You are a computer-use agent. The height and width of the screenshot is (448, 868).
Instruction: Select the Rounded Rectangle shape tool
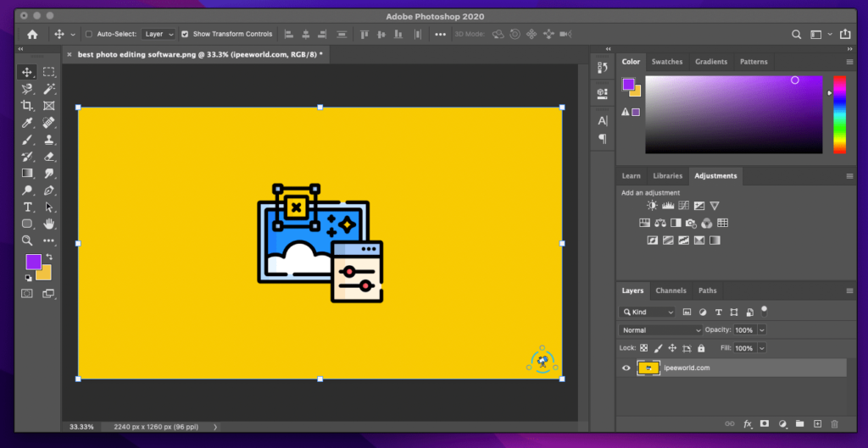point(26,224)
